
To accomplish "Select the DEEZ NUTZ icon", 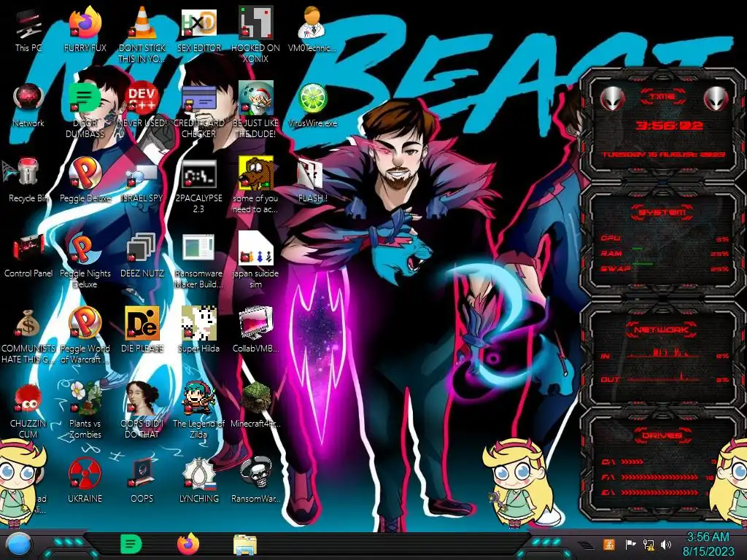I will point(142,256).
